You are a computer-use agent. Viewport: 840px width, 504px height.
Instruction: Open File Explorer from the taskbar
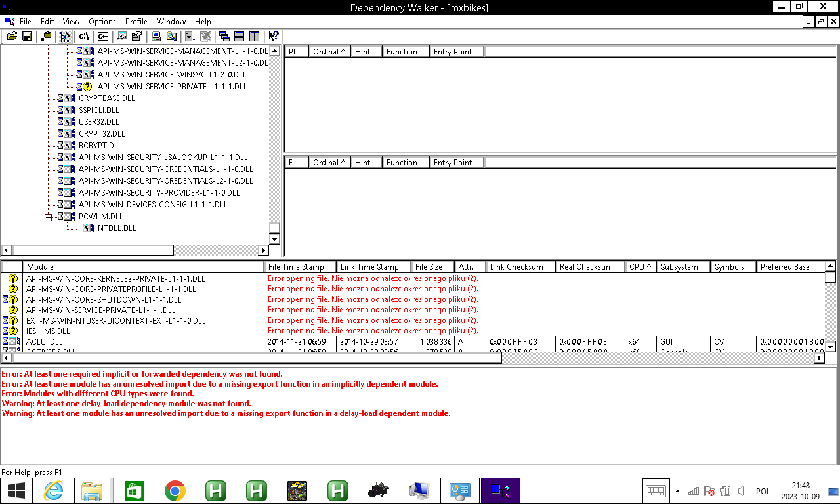click(x=93, y=491)
